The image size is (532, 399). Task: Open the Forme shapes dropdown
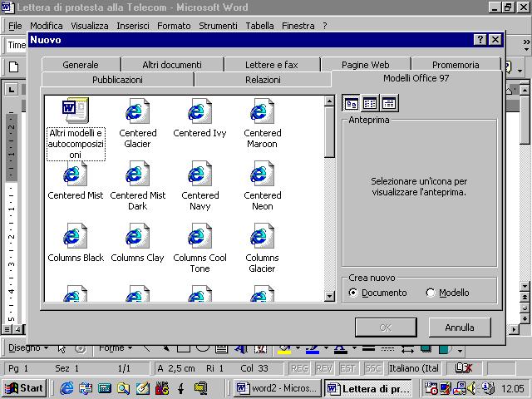pos(116,347)
